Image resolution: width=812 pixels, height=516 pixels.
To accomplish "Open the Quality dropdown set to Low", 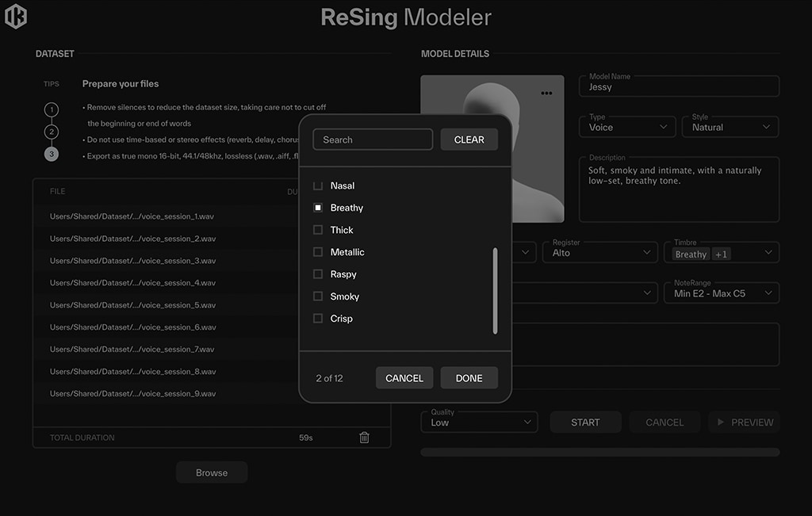I will (479, 422).
